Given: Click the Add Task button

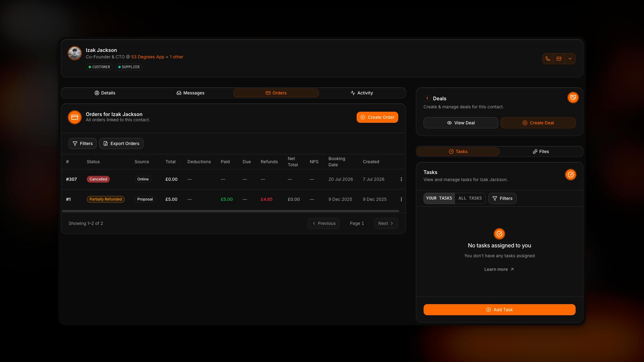Looking at the screenshot, I should tap(499, 310).
